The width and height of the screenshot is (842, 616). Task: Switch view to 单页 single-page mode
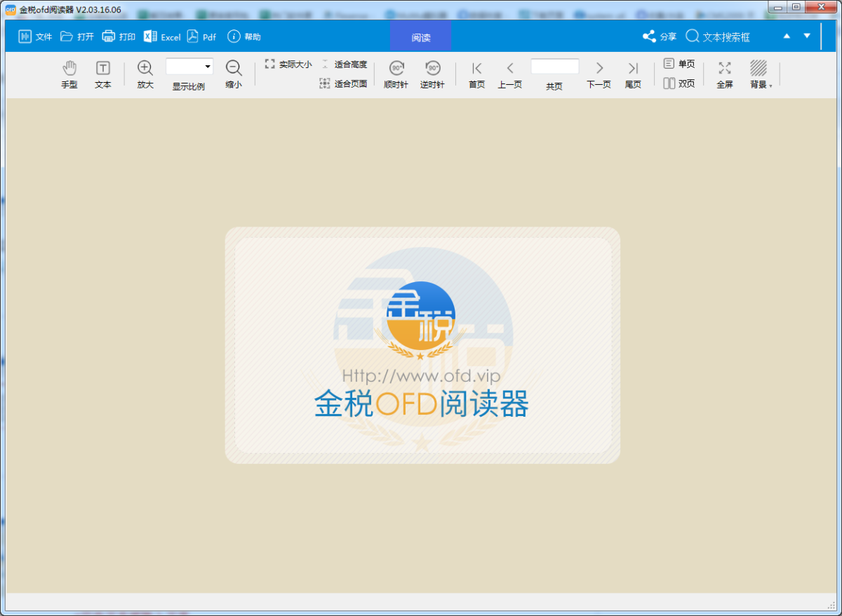click(678, 63)
